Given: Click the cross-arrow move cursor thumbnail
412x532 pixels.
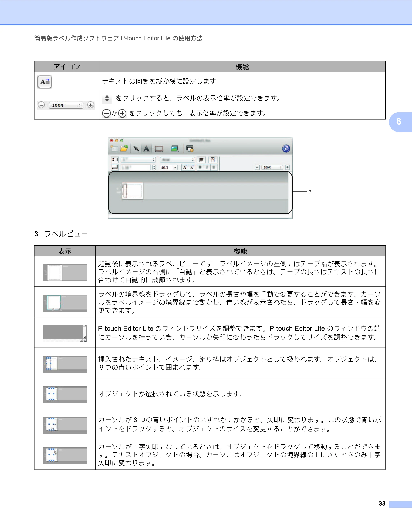Looking at the screenshot, I should [x=65, y=455].
